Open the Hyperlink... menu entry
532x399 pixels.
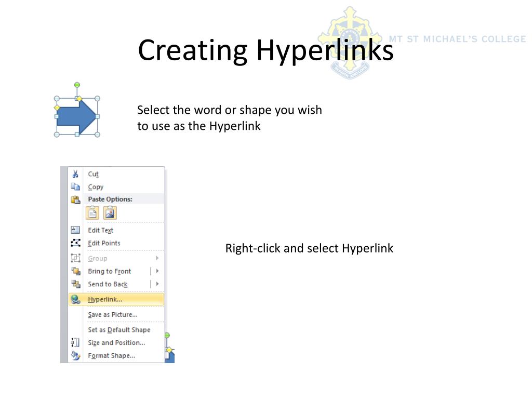[x=116, y=299]
